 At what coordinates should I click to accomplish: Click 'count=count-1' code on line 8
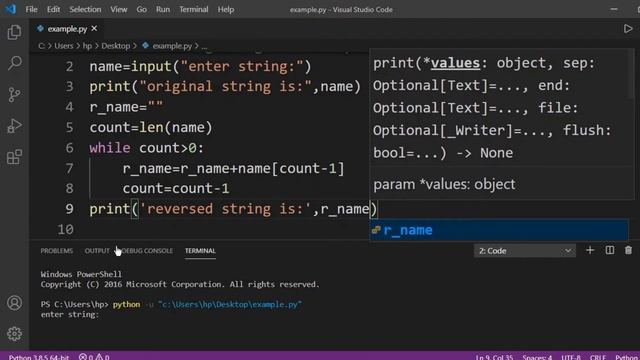click(176, 189)
